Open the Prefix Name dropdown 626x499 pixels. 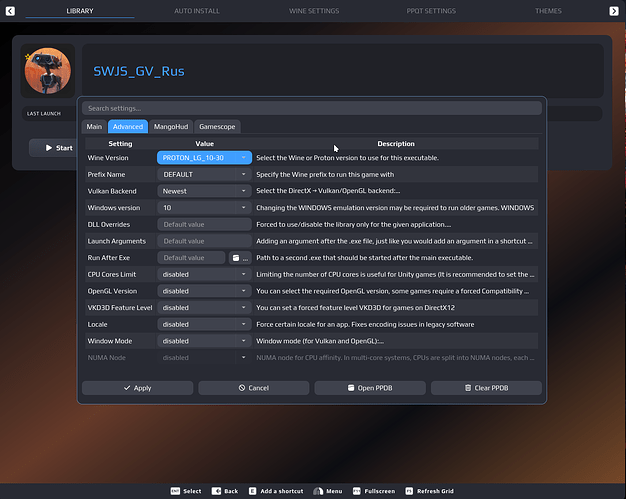point(204,174)
